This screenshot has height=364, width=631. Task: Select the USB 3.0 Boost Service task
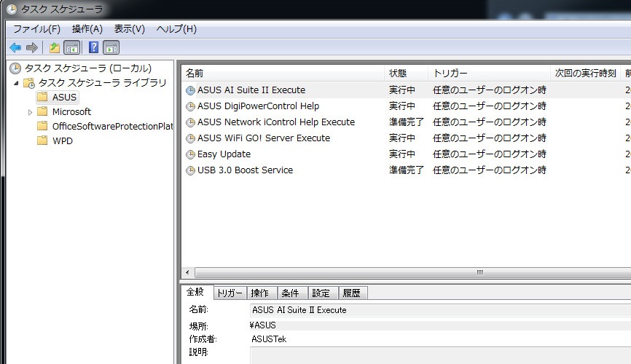[245, 170]
